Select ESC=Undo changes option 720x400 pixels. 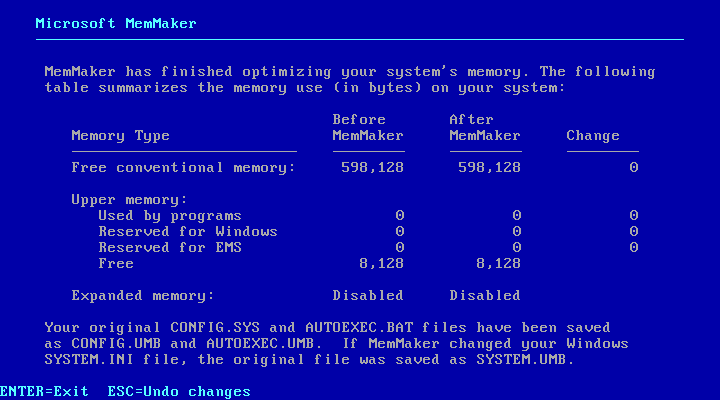click(x=179, y=391)
